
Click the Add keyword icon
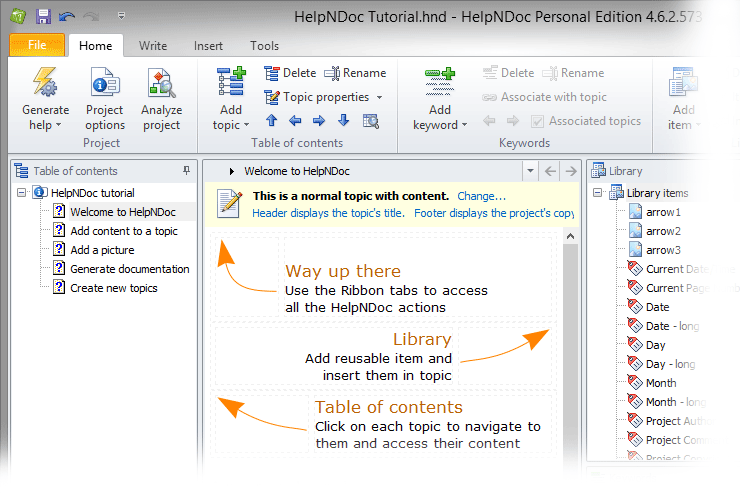click(x=440, y=82)
